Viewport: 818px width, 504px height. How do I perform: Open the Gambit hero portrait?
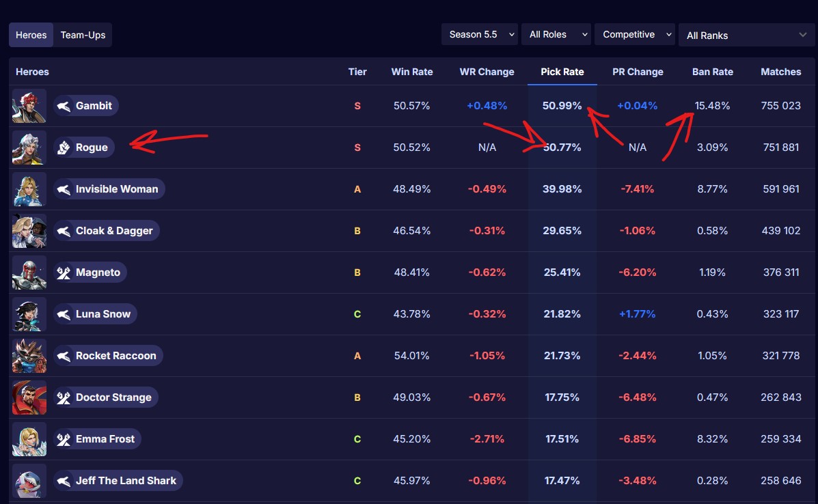coord(29,106)
